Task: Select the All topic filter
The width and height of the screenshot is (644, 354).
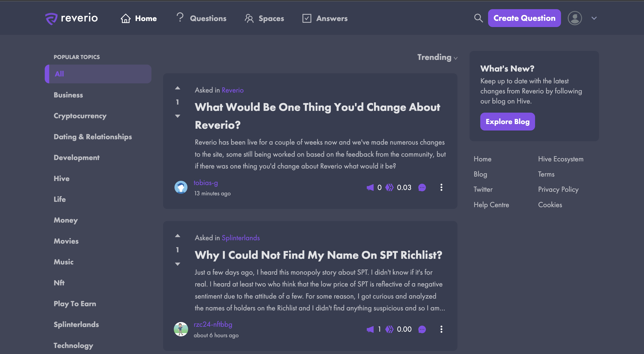Action: coord(98,74)
